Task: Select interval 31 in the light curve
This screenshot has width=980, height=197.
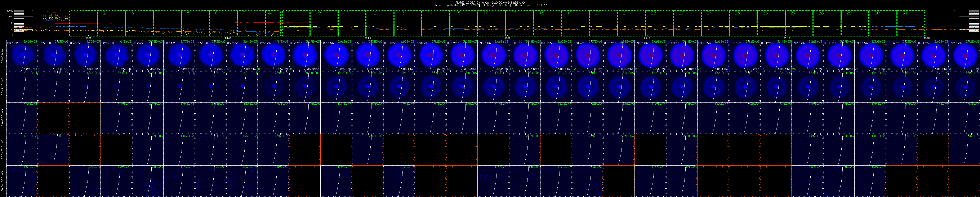Action: pos(911,23)
